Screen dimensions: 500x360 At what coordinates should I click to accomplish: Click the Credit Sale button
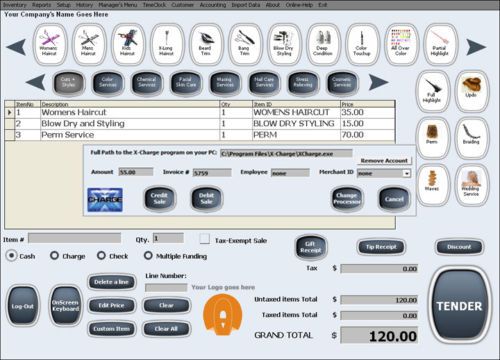159,199
